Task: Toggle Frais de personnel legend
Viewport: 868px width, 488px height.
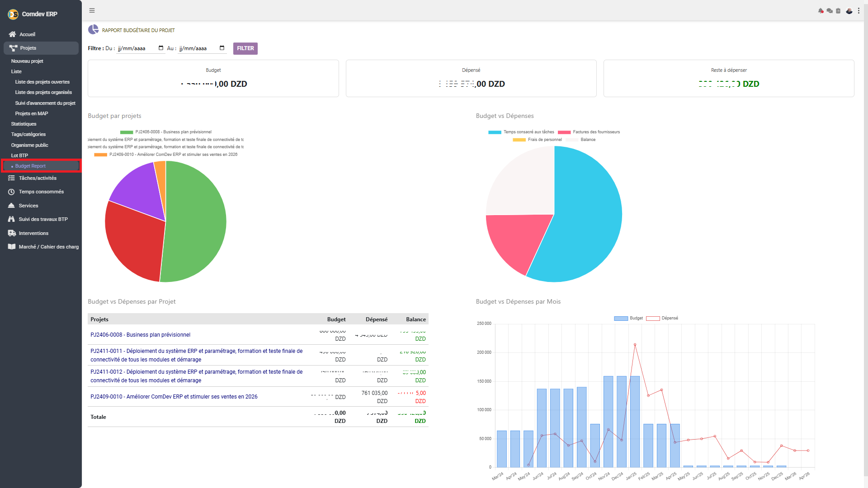Action: click(537, 140)
